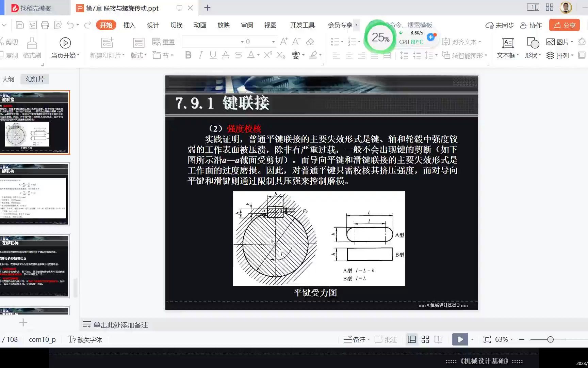The image size is (588, 368).
Task: Open the Shapes gallery icon
Action: [x=533, y=43]
